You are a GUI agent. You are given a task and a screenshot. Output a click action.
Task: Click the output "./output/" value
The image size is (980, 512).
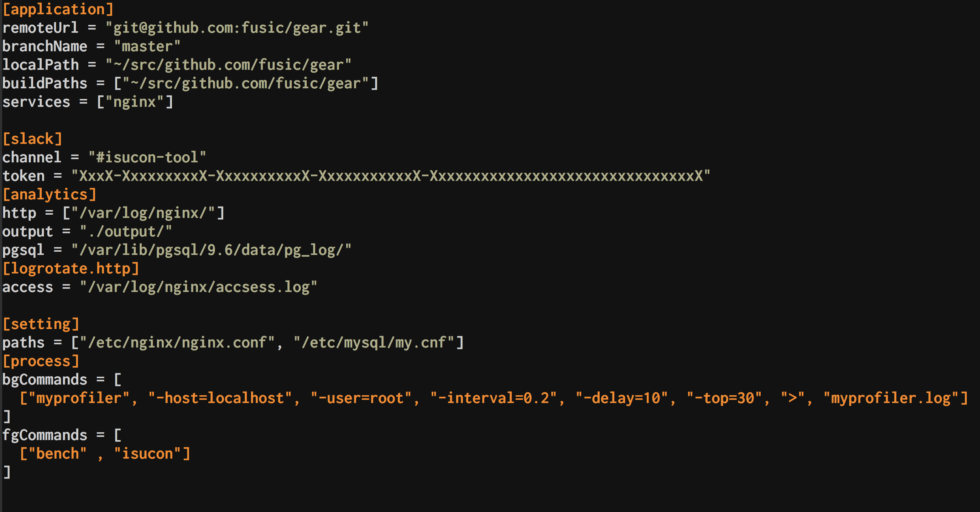(126, 232)
